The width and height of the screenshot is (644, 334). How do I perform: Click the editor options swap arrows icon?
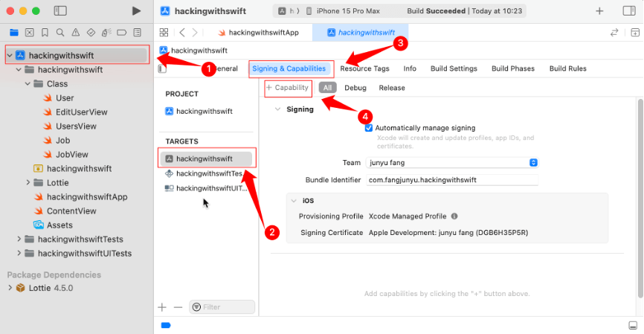(614, 33)
